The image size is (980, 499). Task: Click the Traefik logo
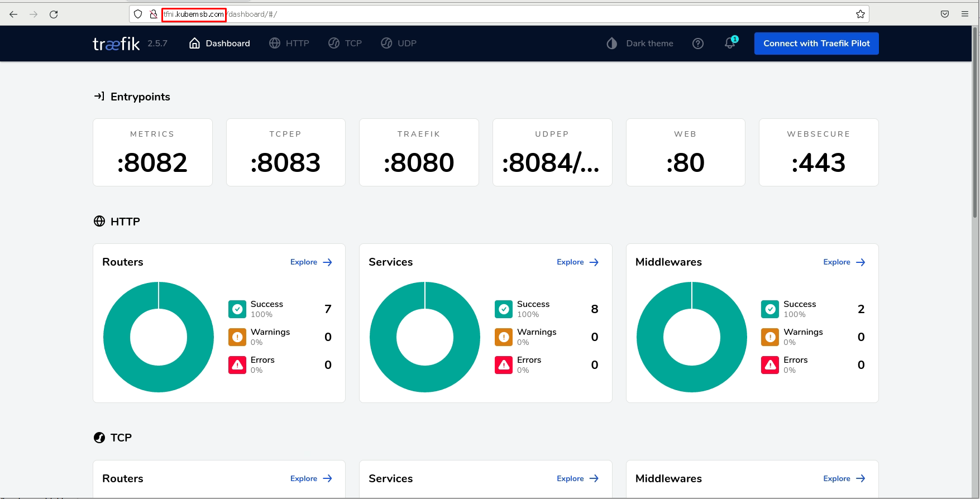coord(116,44)
